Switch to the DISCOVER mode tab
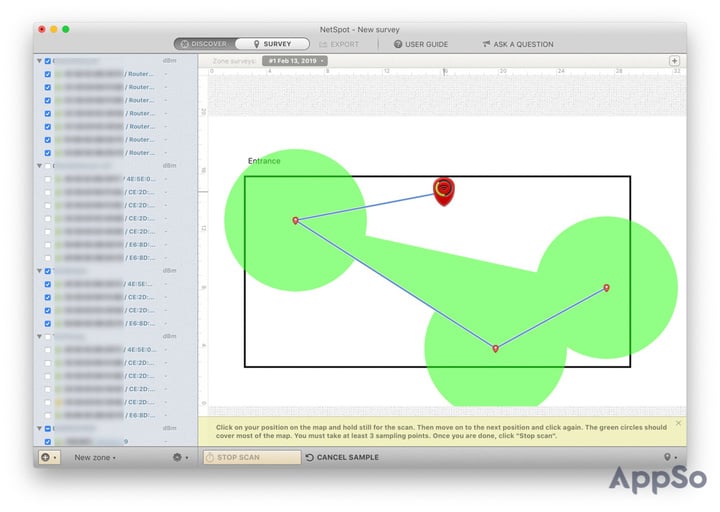 [x=205, y=44]
